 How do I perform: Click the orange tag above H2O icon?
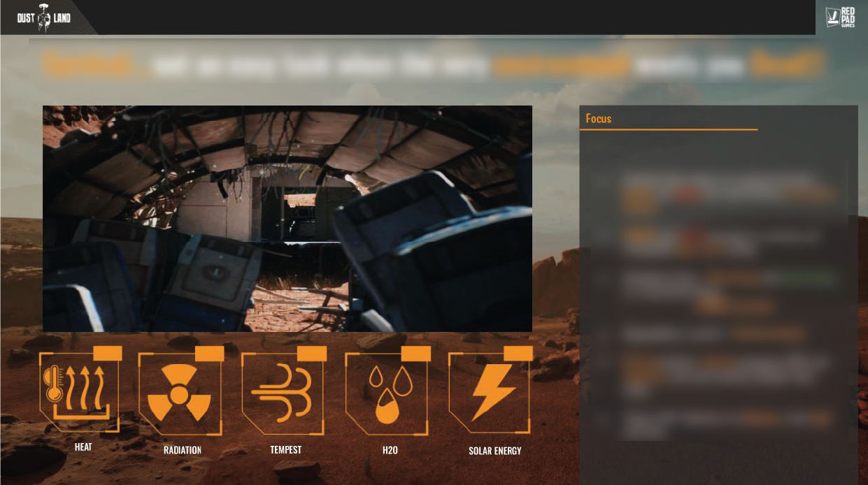(x=415, y=354)
